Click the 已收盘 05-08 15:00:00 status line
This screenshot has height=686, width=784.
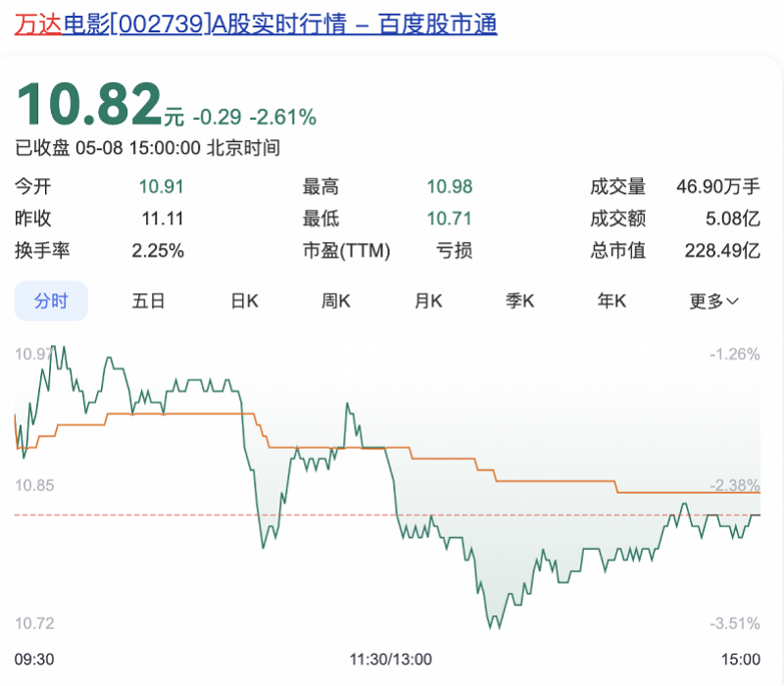pyautogui.click(x=148, y=148)
